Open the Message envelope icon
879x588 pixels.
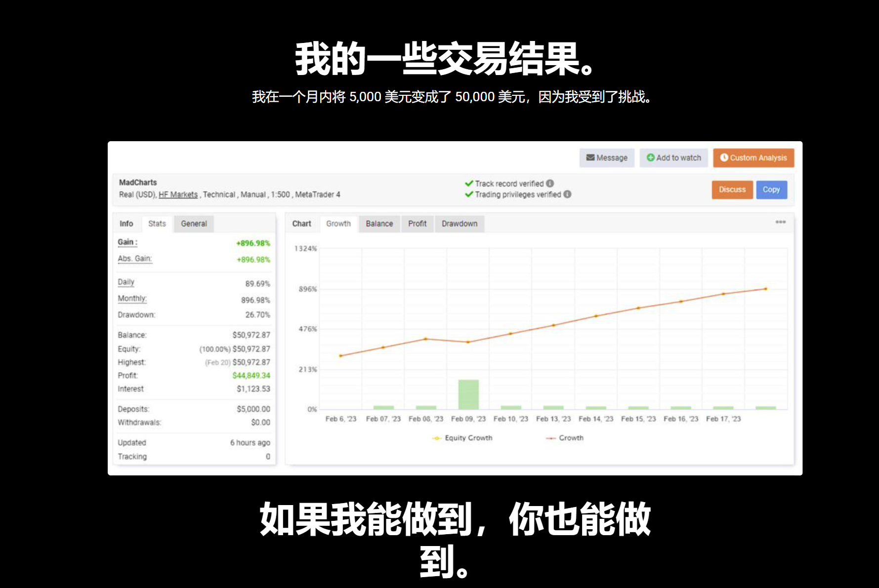(x=590, y=158)
